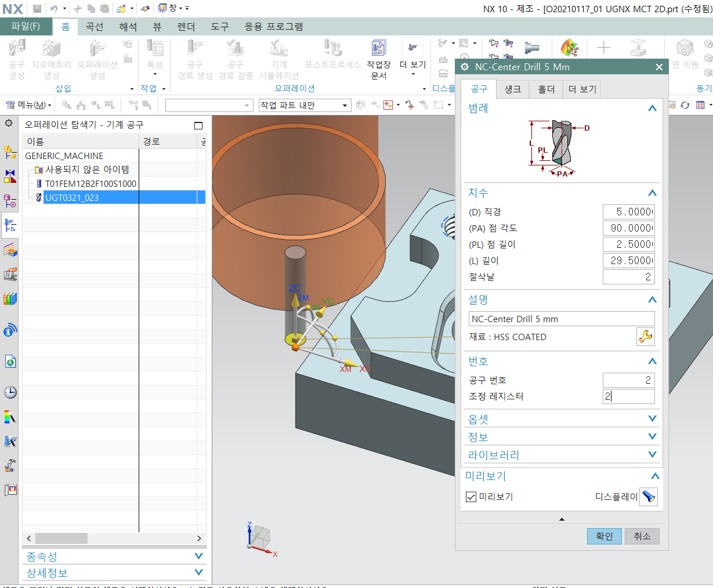Open the 작업 파트 내만 dropdown

coord(305,105)
